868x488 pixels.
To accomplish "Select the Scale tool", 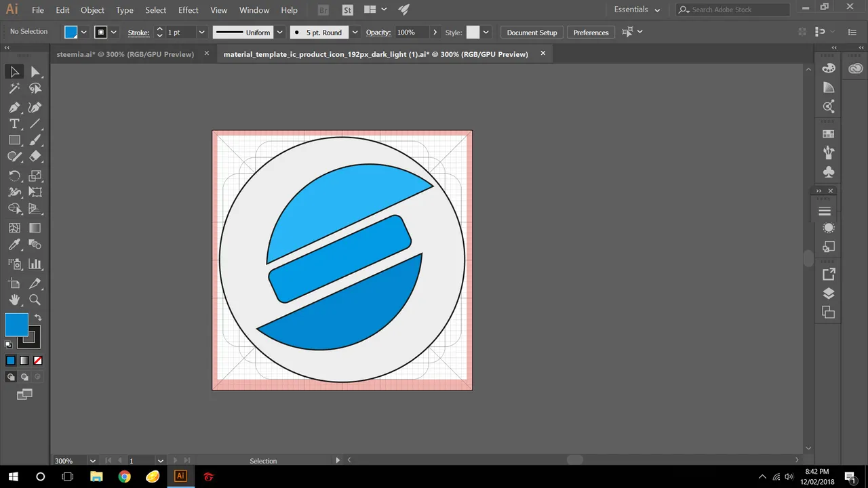I will (35, 176).
